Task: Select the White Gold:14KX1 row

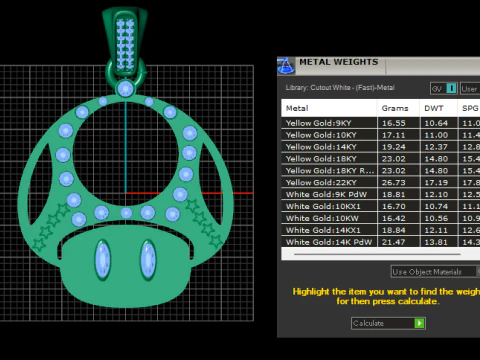Action: (381, 230)
